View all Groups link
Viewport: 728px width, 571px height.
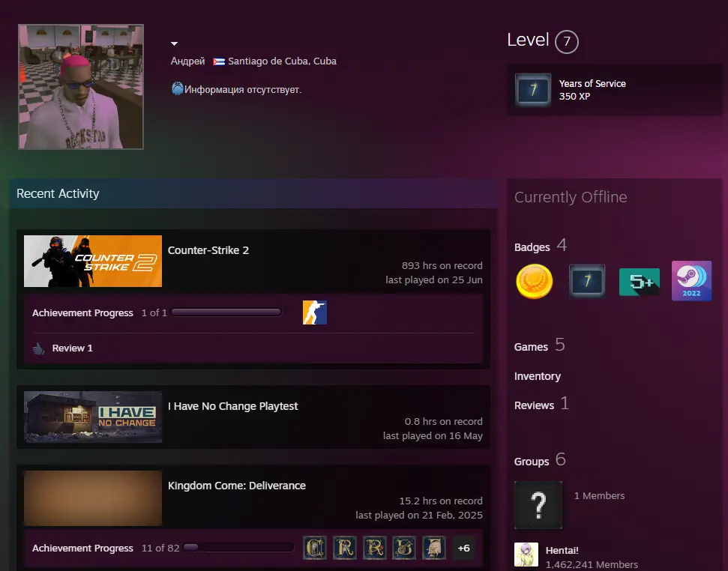click(531, 462)
